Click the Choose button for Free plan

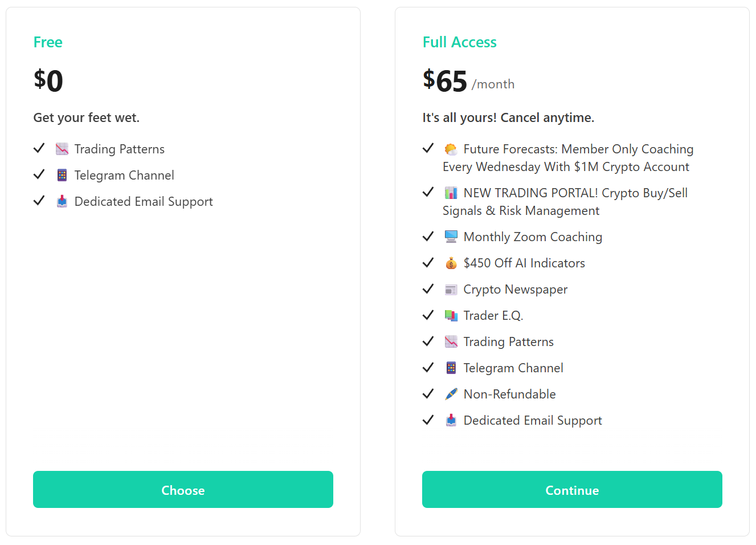(183, 490)
